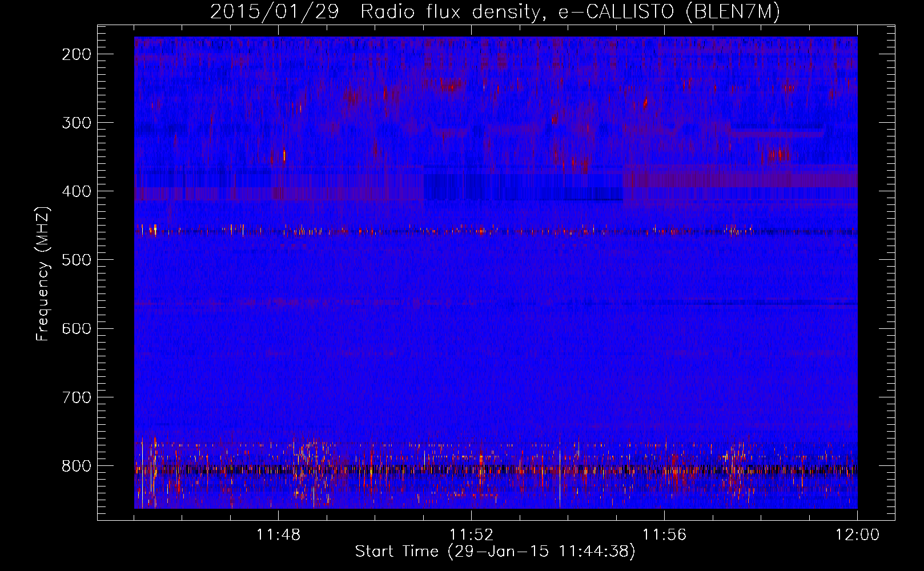This screenshot has width=924, height=571.
Task: Click the 400 frequency tick label
Action: (x=77, y=191)
